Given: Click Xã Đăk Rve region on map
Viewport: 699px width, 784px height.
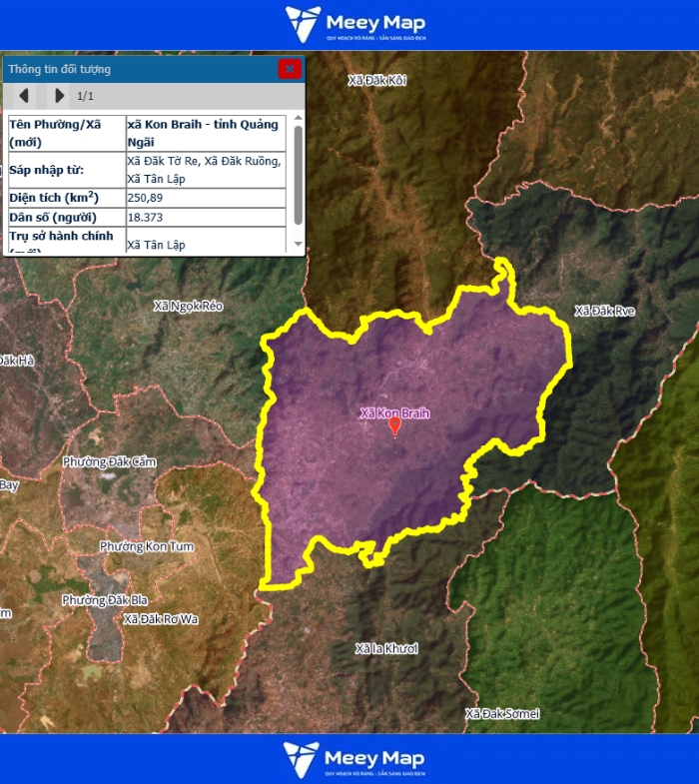Looking at the screenshot, I should click(604, 311).
